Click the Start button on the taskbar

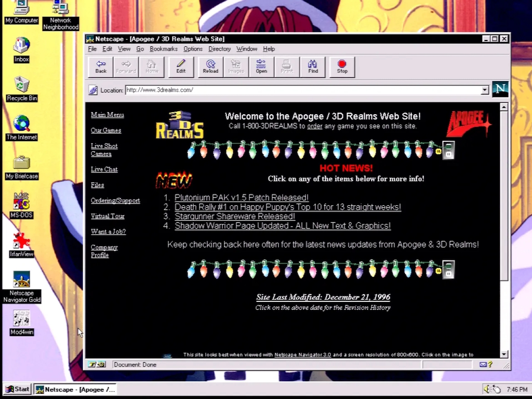pos(17,389)
